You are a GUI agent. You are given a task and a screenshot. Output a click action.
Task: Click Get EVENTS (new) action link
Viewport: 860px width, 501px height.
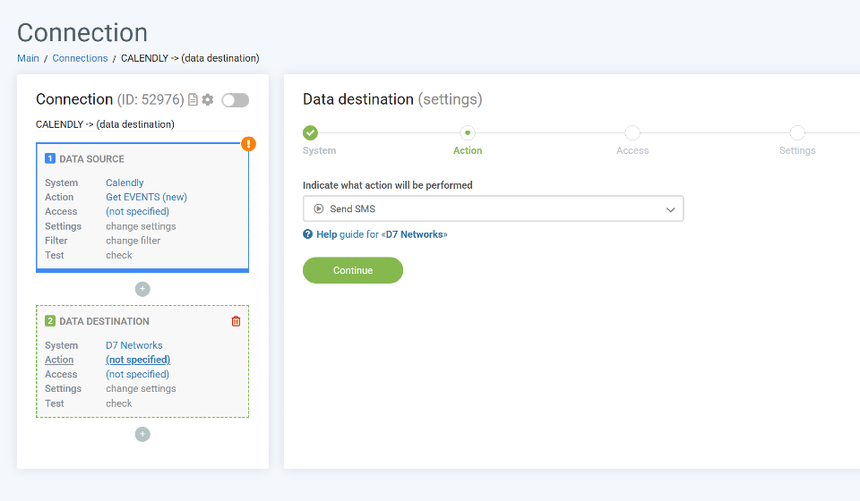point(146,197)
